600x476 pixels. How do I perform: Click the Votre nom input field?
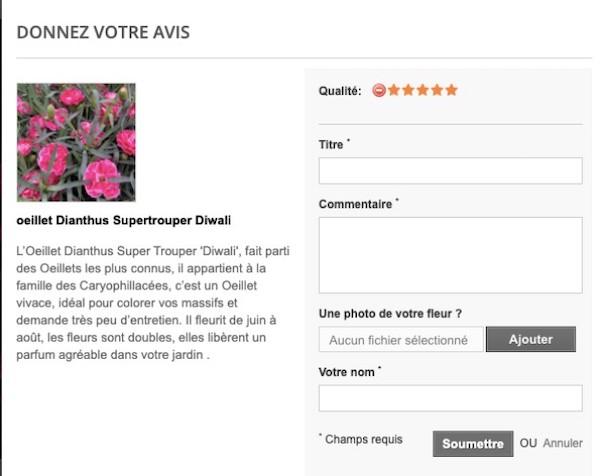pos(450,398)
